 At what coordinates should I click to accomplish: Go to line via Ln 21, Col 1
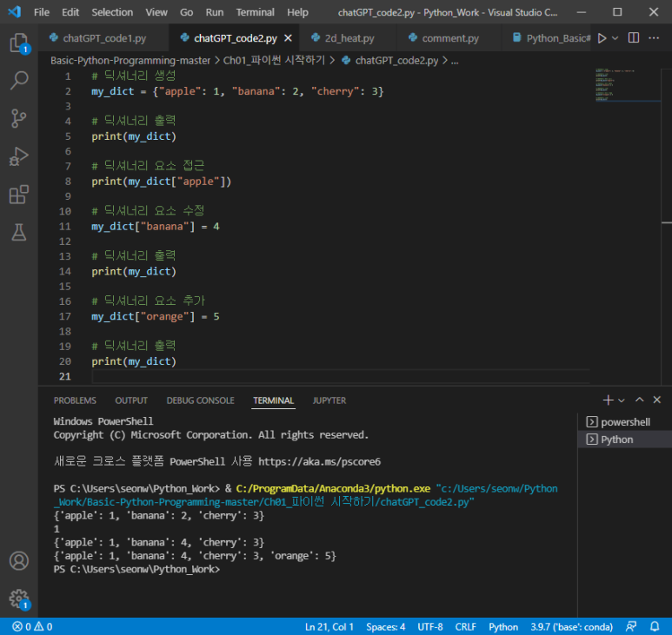(329, 626)
